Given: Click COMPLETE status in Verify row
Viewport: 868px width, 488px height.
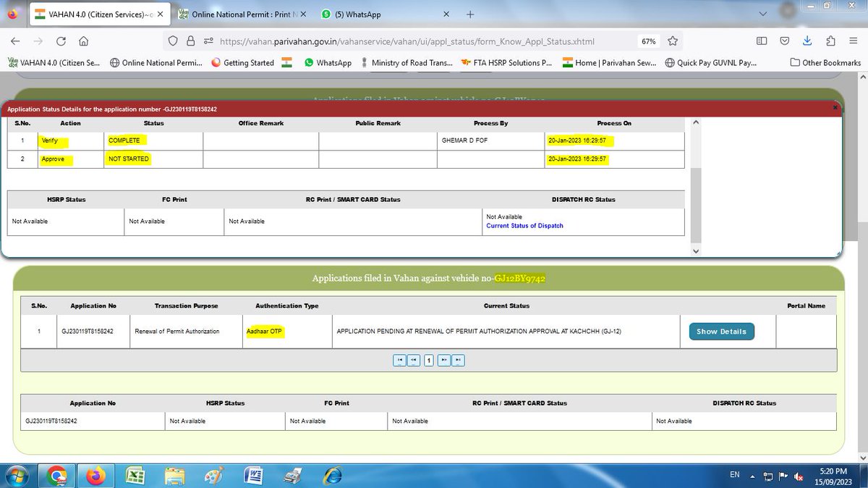Looking at the screenshot, I should click(124, 140).
